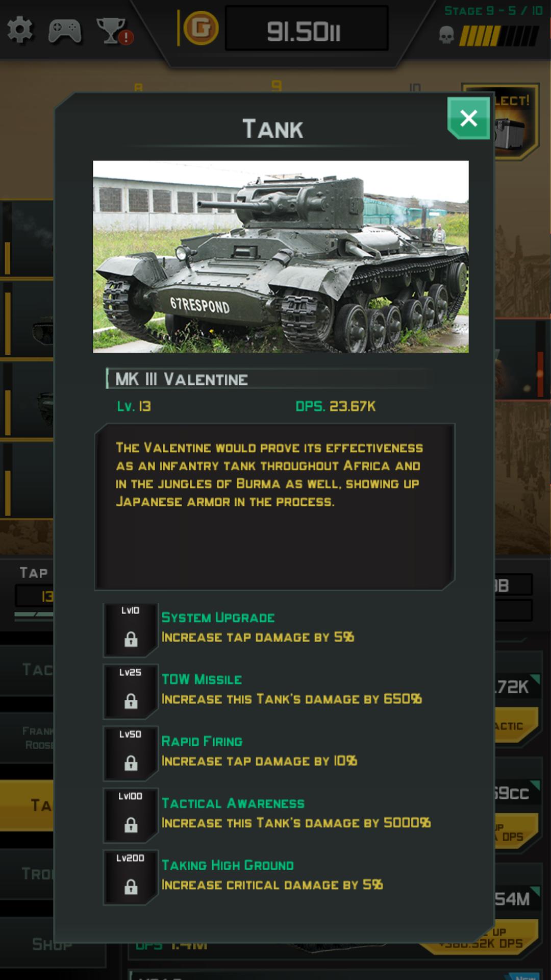Click the Valentine description text box
Screen dimensions: 551x980
pyautogui.click(x=274, y=506)
